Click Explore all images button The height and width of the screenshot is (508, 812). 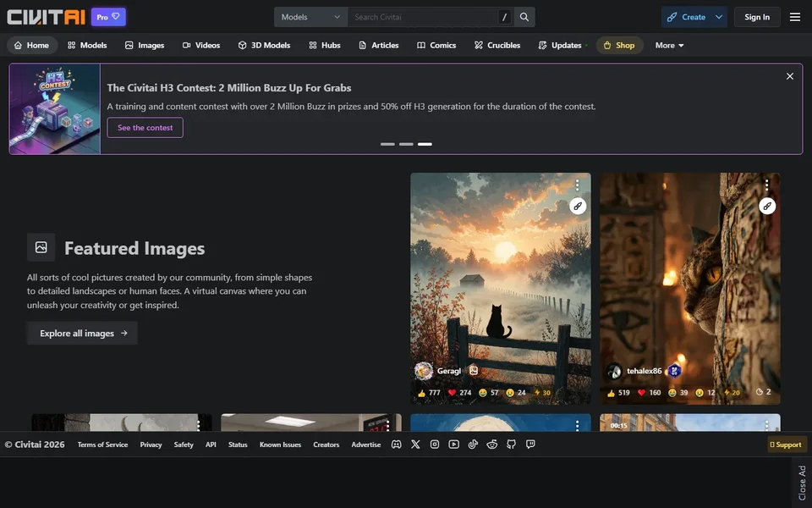pyautogui.click(x=82, y=334)
